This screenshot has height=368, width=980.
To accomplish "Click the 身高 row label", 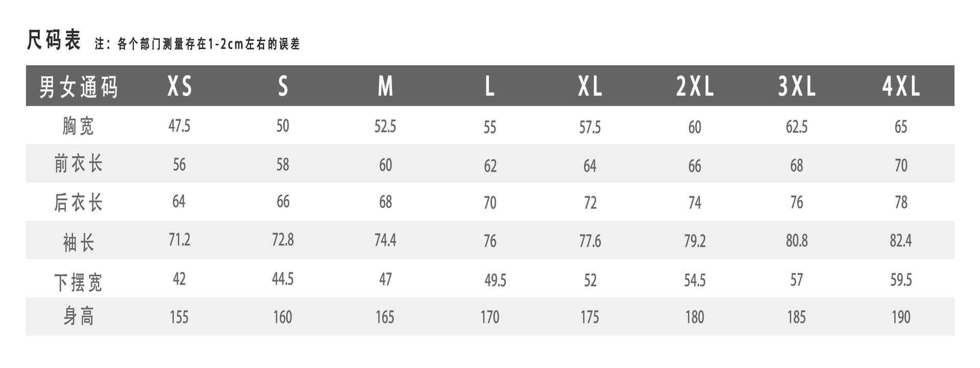I will click(x=79, y=316).
